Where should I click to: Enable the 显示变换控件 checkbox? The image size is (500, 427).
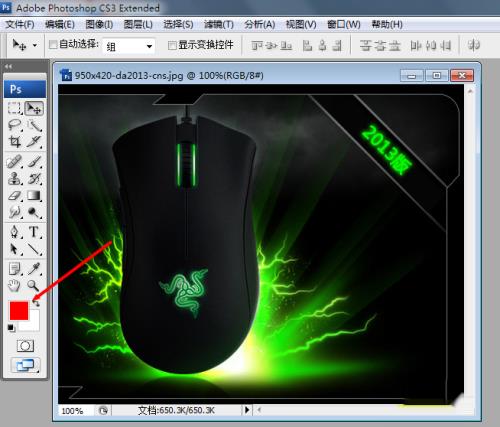tap(172, 45)
